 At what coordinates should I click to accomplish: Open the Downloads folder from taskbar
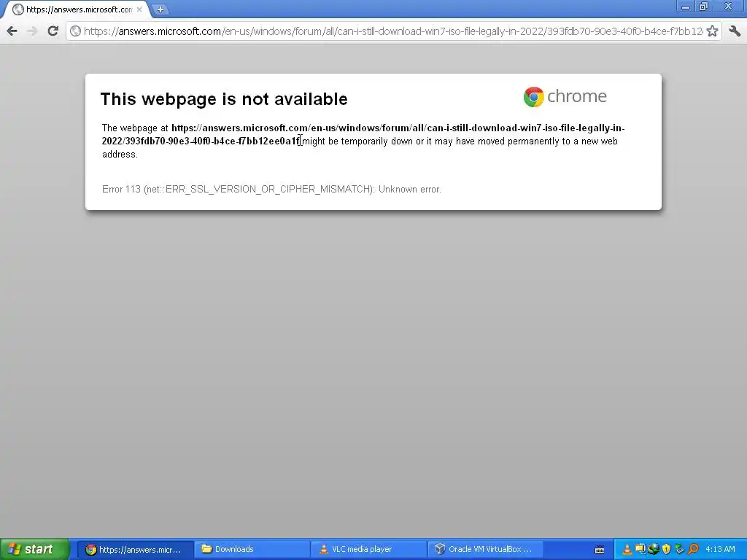252,550
